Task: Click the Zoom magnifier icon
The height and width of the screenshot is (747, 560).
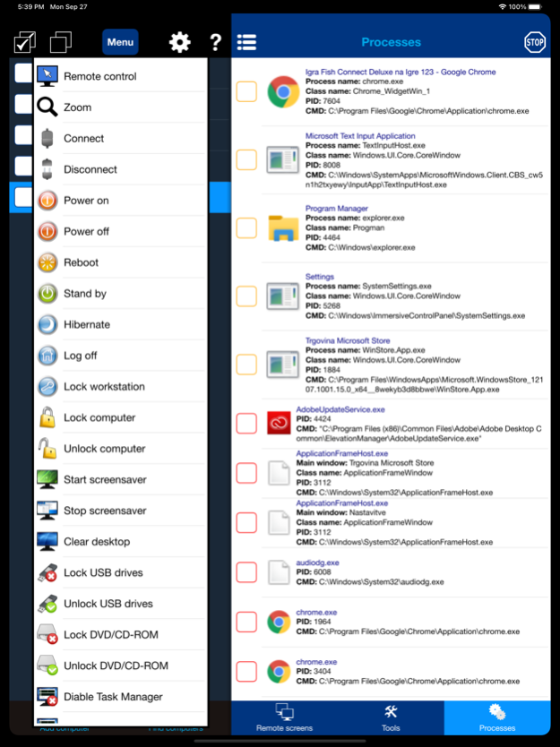Action: 47,107
